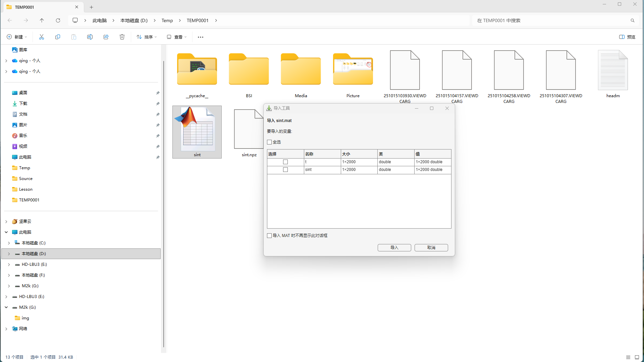Click the Cut scissors icon in toolbar
The height and width of the screenshot is (362, 644).
(42, 37)
